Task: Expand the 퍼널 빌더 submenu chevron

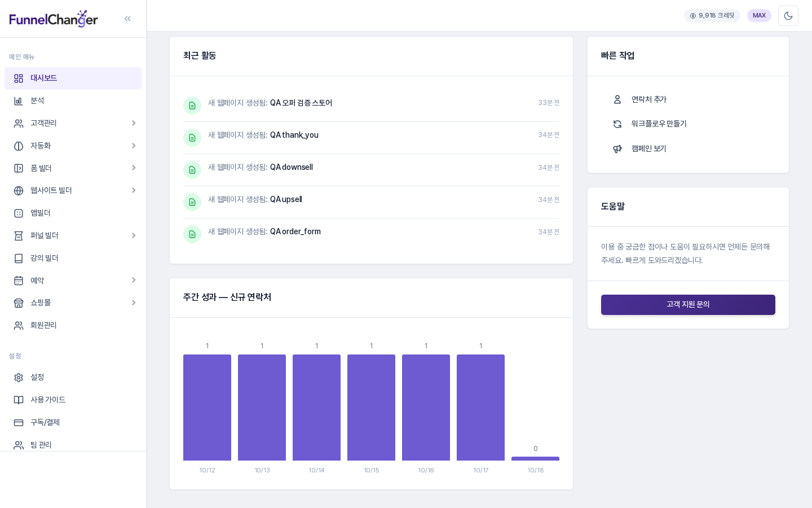Action: 134,235
